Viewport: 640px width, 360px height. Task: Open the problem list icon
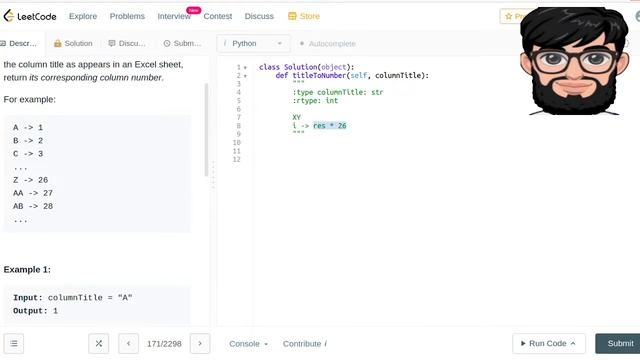tap(14, 343)
